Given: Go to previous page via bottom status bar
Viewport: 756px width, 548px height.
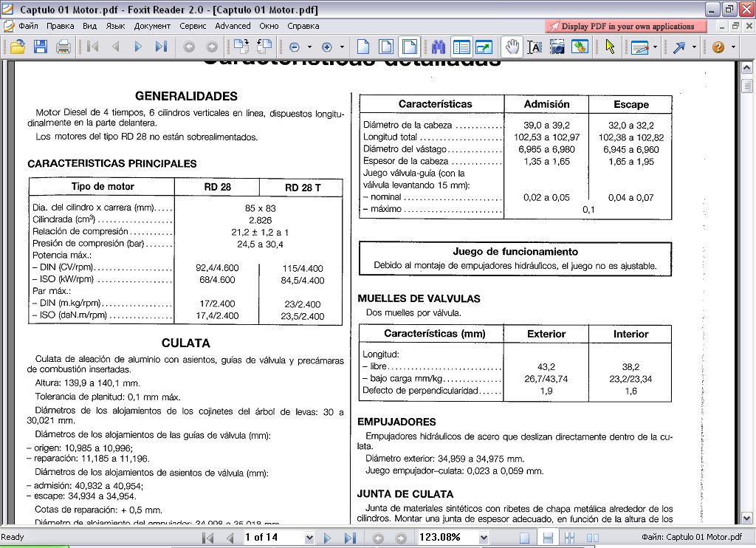Looking at the screenshot, I should coord(230,538).
